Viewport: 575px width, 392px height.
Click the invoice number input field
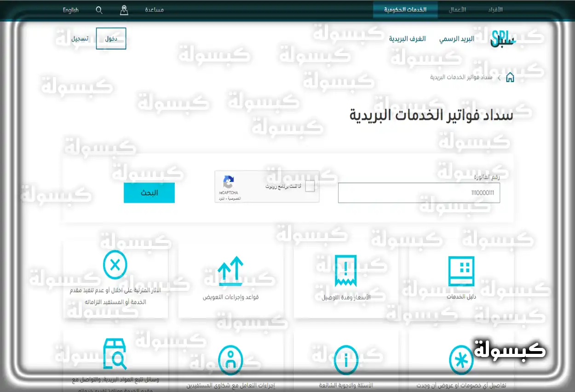419,193
